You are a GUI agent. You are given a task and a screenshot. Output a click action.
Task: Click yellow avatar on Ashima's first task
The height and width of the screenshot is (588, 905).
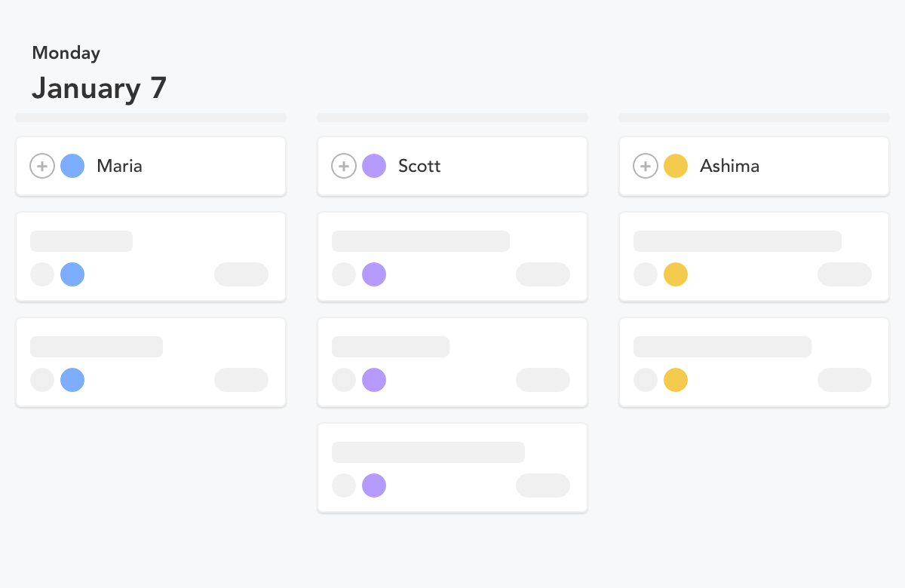click(676, 274)
